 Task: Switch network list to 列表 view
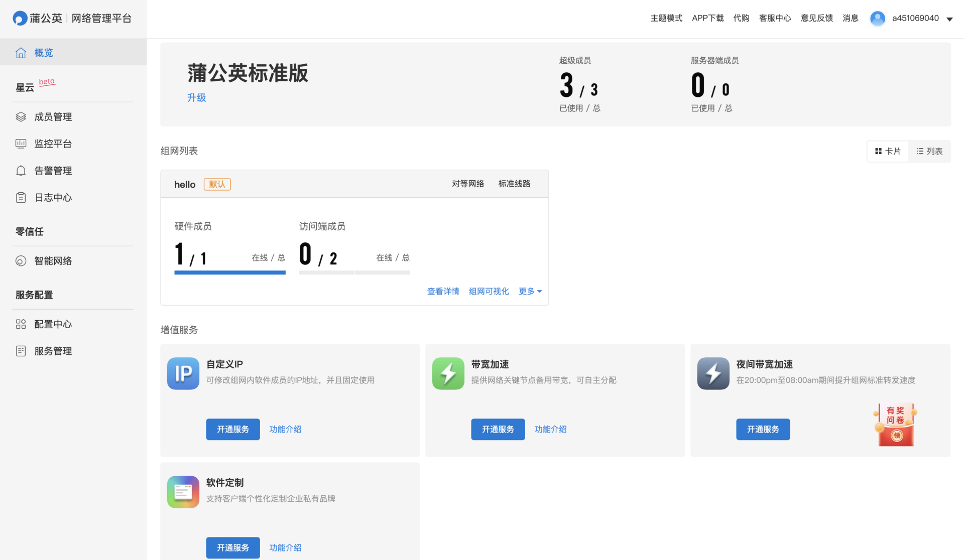tap(929, 151)
